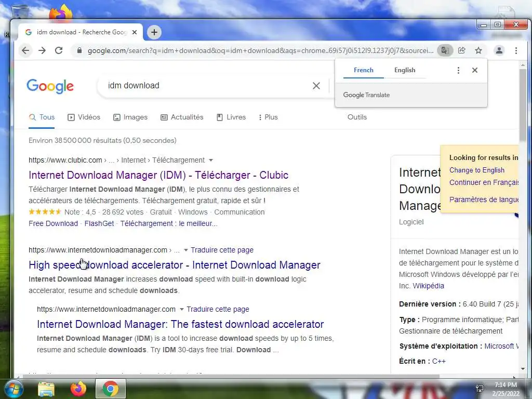This screenshot has height=399, width=532.
Task: Close the Google Translate popup
Action: click(x=475, y=70)
